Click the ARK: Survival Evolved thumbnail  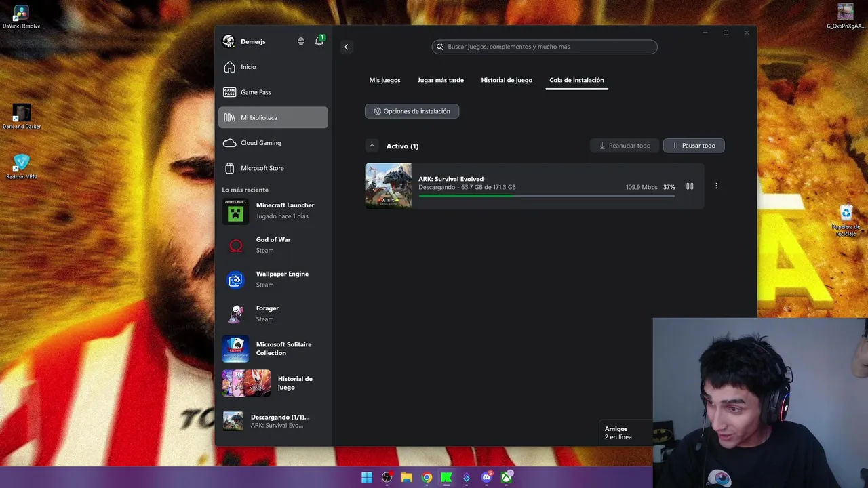click(389, 186)
